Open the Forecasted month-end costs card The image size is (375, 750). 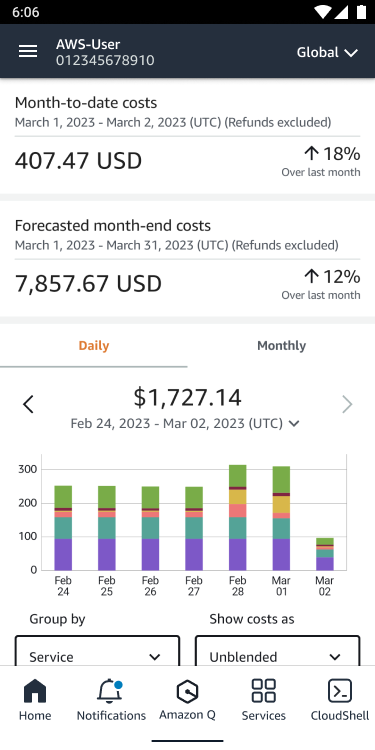pos(188,259)
